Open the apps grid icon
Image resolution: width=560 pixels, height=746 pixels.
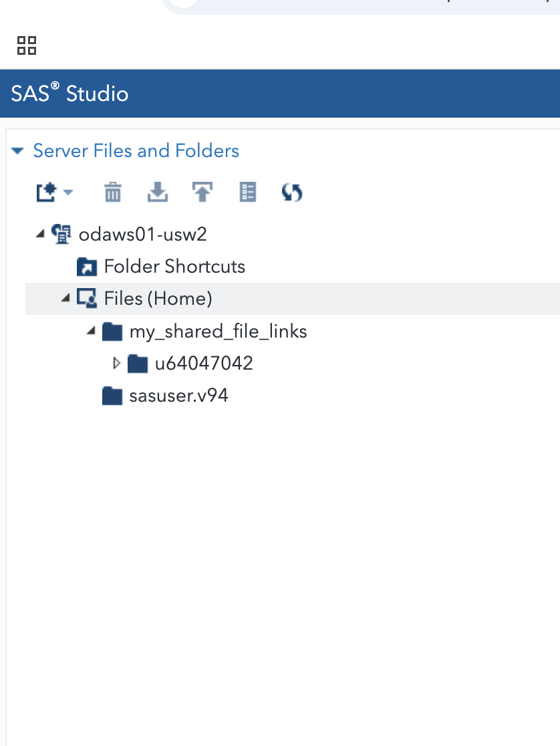pos(27,45)
